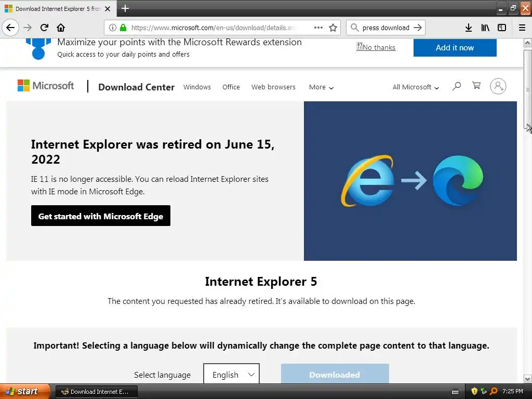Click the Add it now button
Image resolution: width=532 pixels, height=399 pixels.
[455, 47]
